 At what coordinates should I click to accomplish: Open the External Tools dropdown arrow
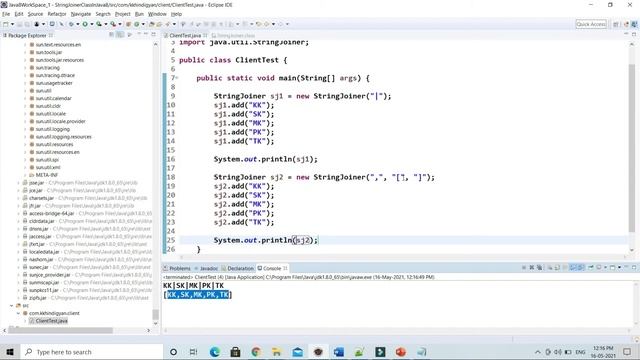(120, 24)
